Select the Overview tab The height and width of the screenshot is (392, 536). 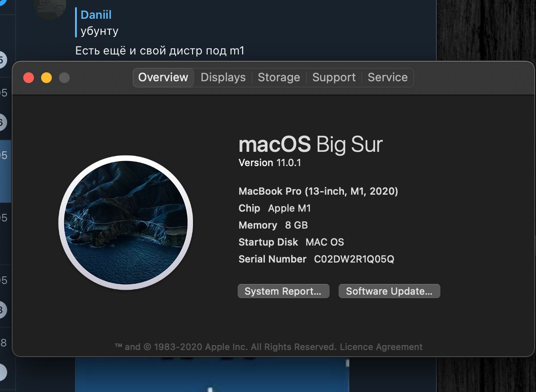163,77
